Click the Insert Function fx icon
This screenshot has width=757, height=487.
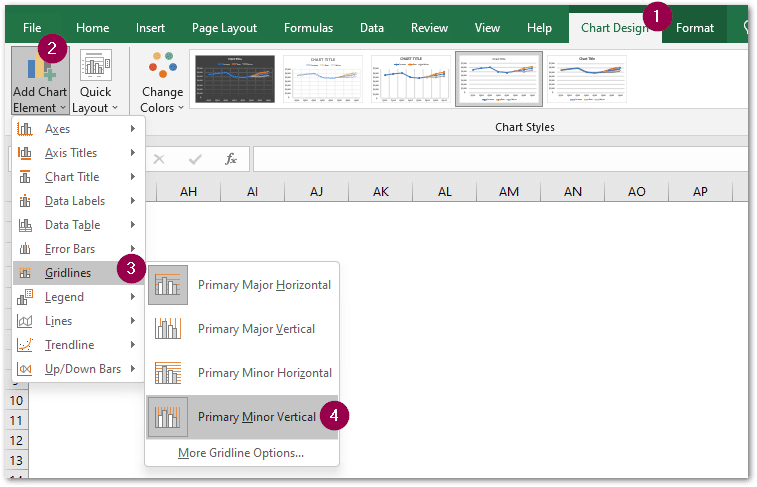[231, 159]
